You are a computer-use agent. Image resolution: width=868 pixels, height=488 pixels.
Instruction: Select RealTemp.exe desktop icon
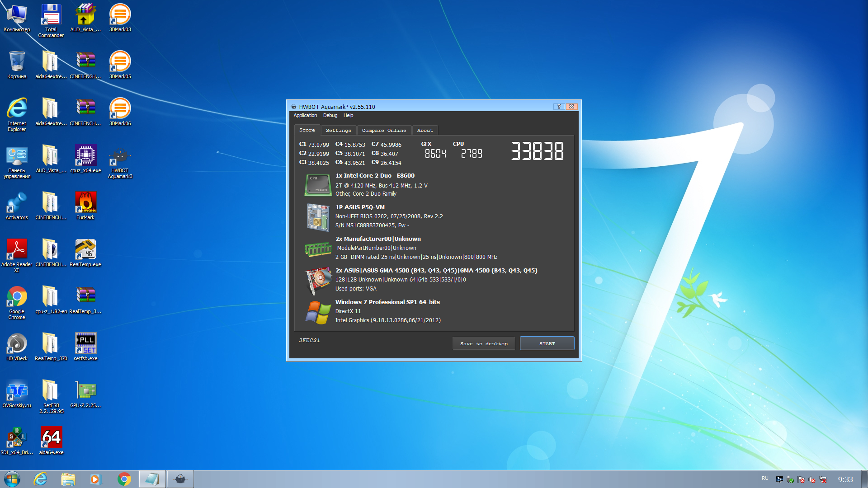pos(85,253)
